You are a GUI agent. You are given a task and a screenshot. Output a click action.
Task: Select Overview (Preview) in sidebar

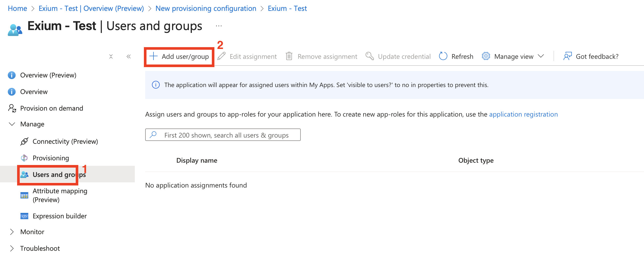pyautogui.click(x=48, y=75)
